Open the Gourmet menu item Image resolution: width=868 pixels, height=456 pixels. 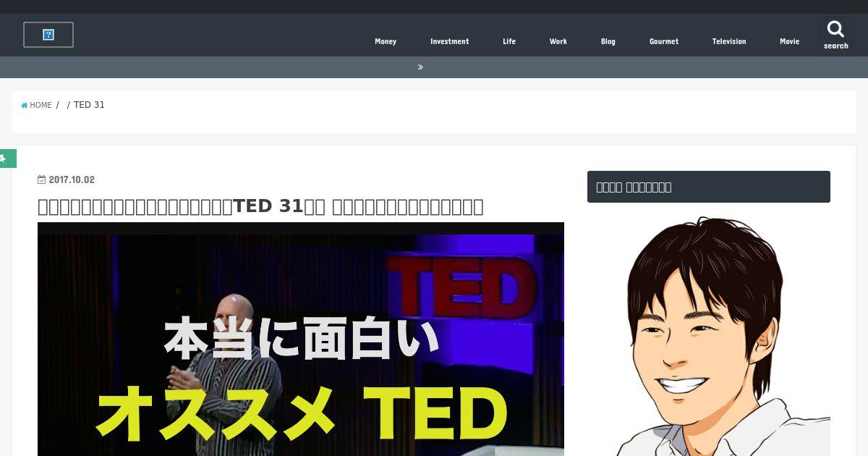click(x=663, y=41)
